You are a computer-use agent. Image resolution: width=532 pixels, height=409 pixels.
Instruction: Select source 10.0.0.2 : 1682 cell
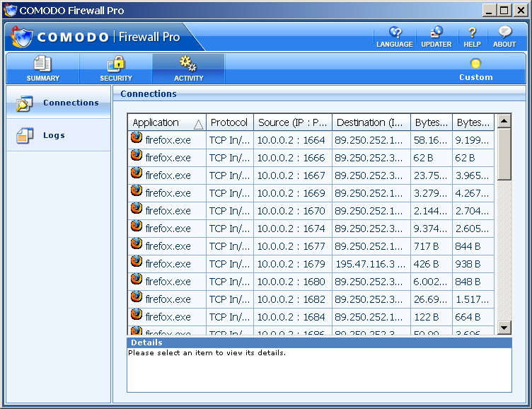pos(293,299)
